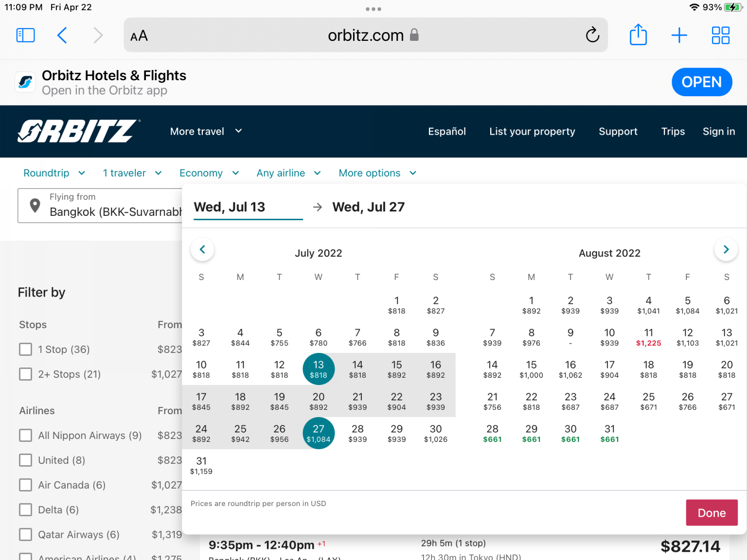This screenshot has height=560, width=747.
Task: Open the Support menu item
Action: pos(618,131)
